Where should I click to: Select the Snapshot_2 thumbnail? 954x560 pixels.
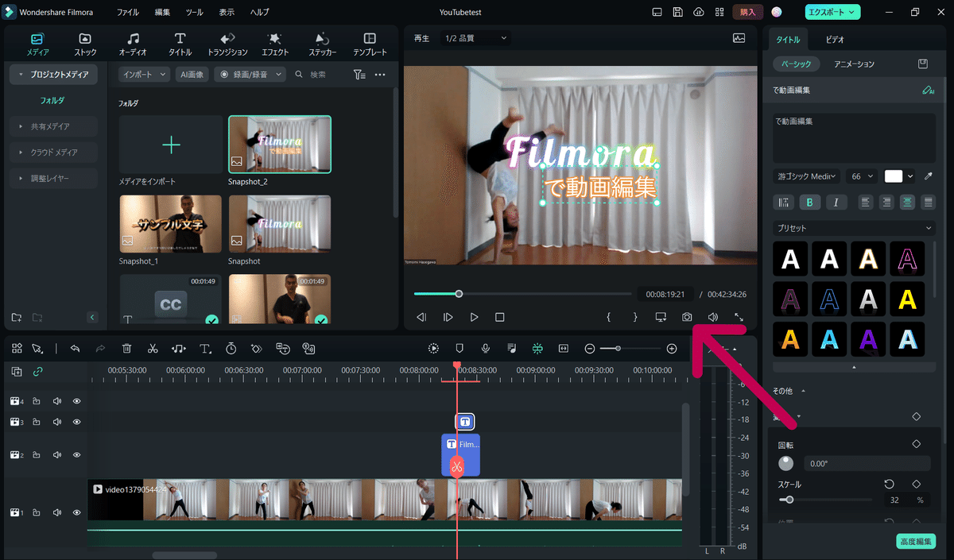280,145
